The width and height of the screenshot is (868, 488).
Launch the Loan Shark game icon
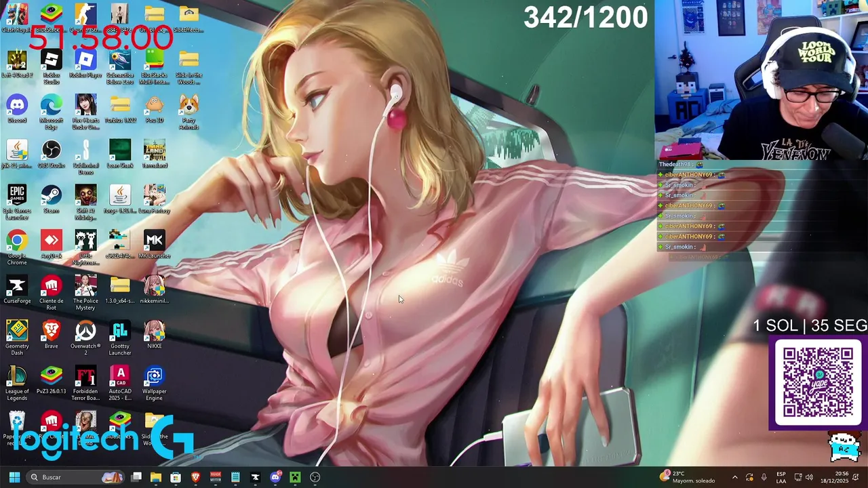tap(120, 155)
